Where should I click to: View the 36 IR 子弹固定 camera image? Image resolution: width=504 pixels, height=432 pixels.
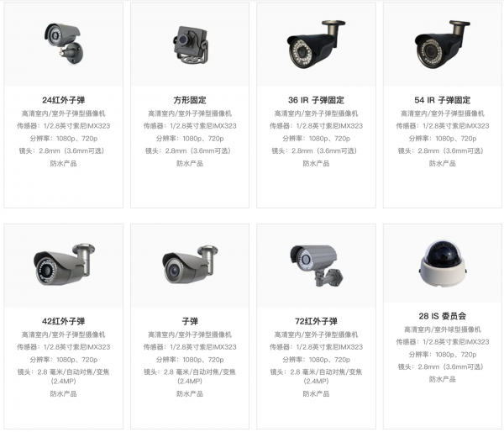(x=316, y=44)
